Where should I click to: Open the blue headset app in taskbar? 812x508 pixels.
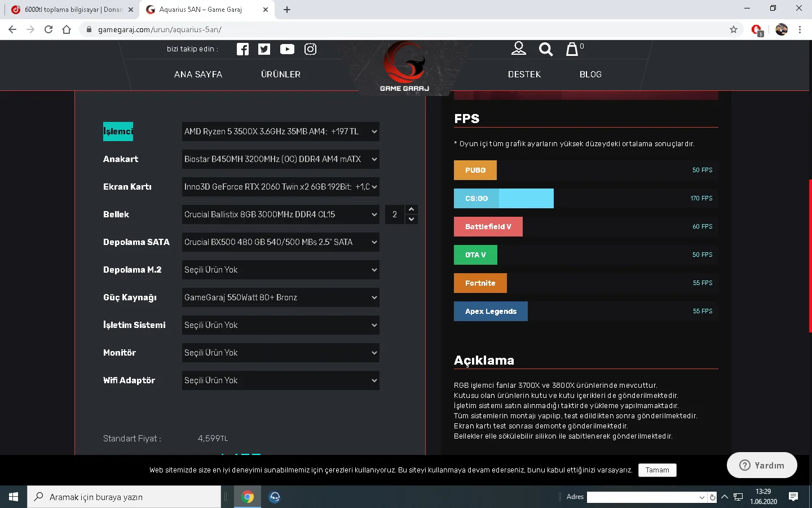click(x=275, y=497)
